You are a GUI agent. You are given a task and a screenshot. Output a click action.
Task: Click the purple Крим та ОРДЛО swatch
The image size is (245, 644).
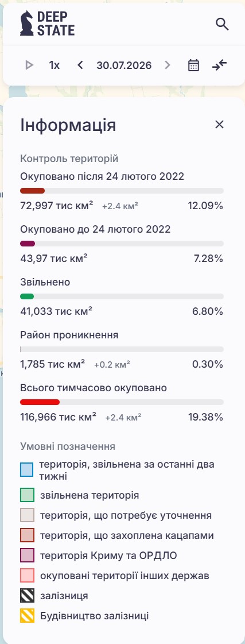[26, 556]
